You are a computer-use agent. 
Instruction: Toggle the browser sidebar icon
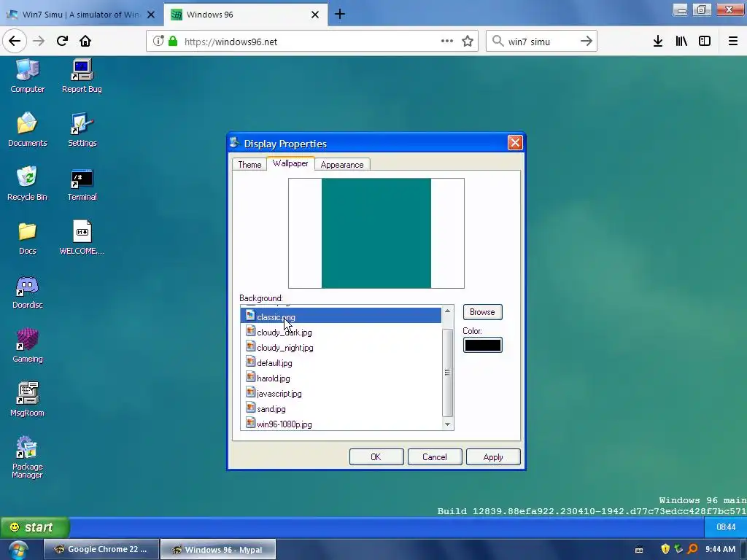click(705, 41)
